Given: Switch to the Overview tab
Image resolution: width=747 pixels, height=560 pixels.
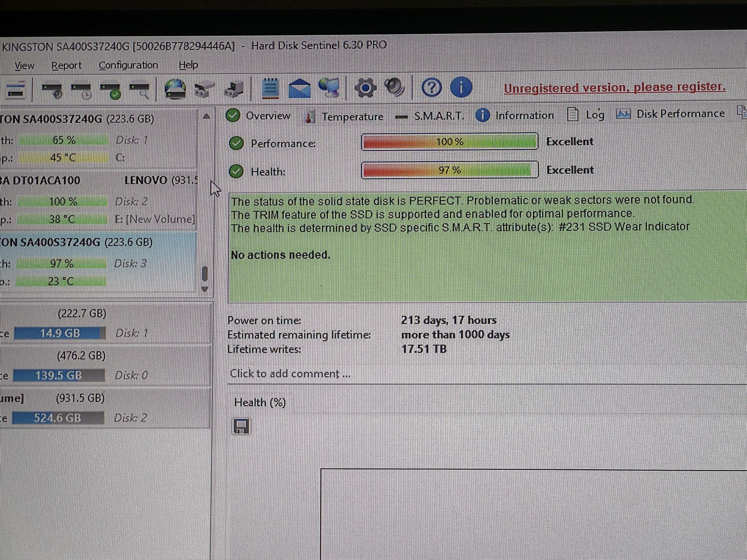Looking at the screenshot, I should point(258,116).
